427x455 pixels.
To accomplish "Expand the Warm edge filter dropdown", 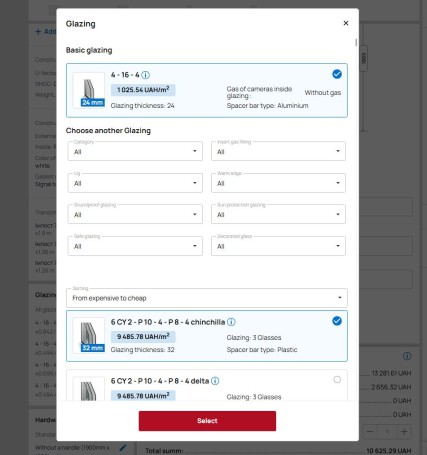I will click(278, 183).
